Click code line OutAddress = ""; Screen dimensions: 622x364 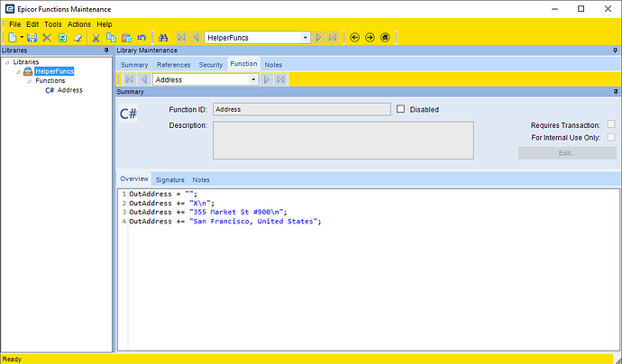click(163, 194)
